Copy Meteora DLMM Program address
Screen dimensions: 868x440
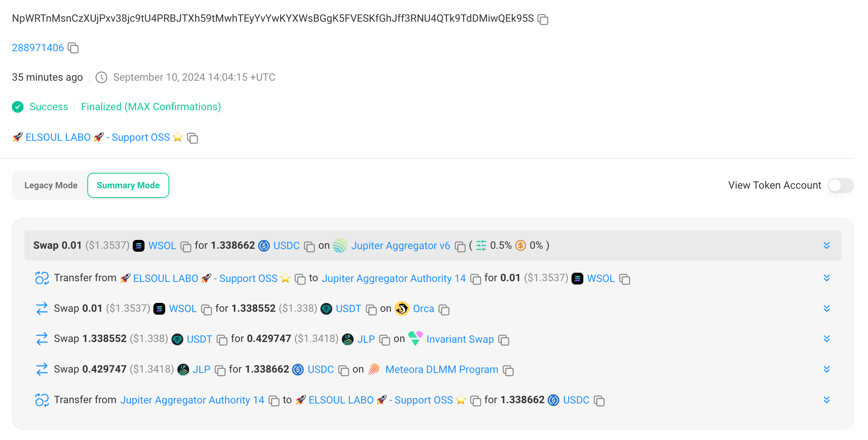tap(508, 371)
